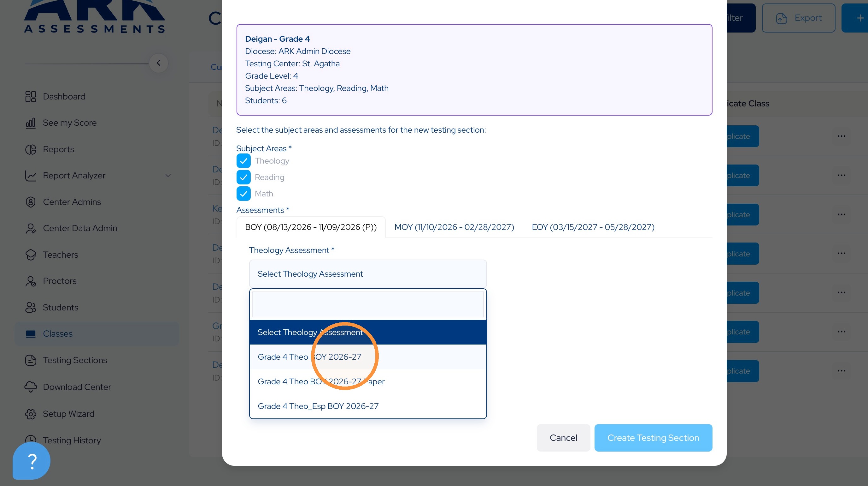This screenshot has width=868, height=486.
Task: Uncheck the Theology subject area checkbox
Action: pyautogui.click(x=243, y=161)
